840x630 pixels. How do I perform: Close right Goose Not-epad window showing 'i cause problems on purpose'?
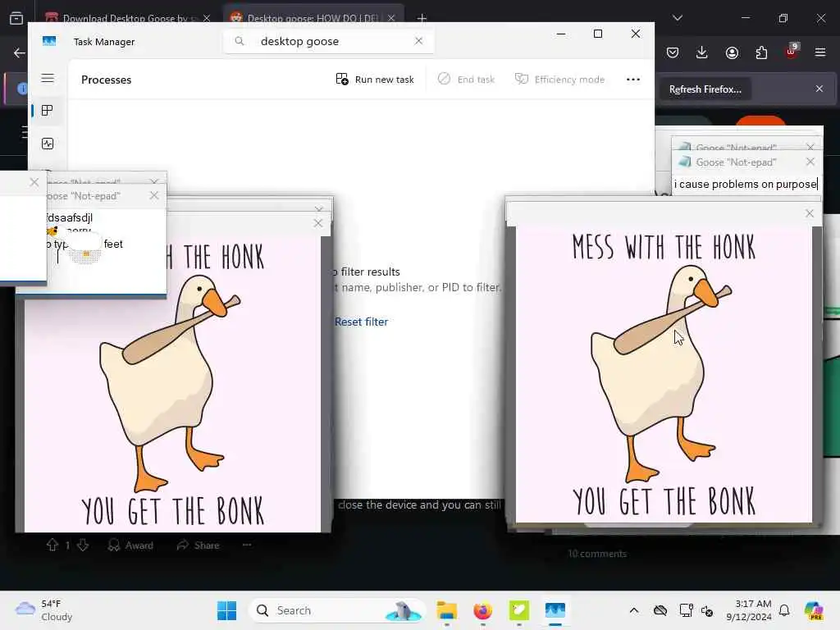point(810,162)
